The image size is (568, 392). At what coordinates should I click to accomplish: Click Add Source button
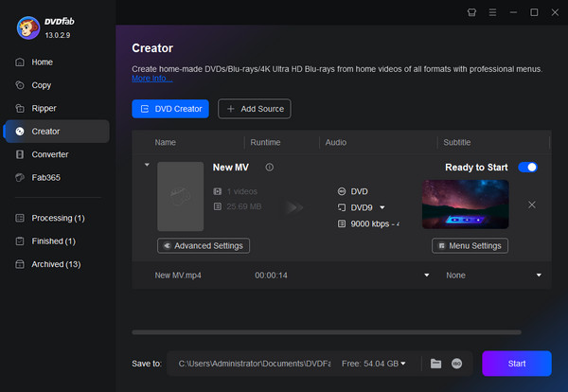click(255, 109)
